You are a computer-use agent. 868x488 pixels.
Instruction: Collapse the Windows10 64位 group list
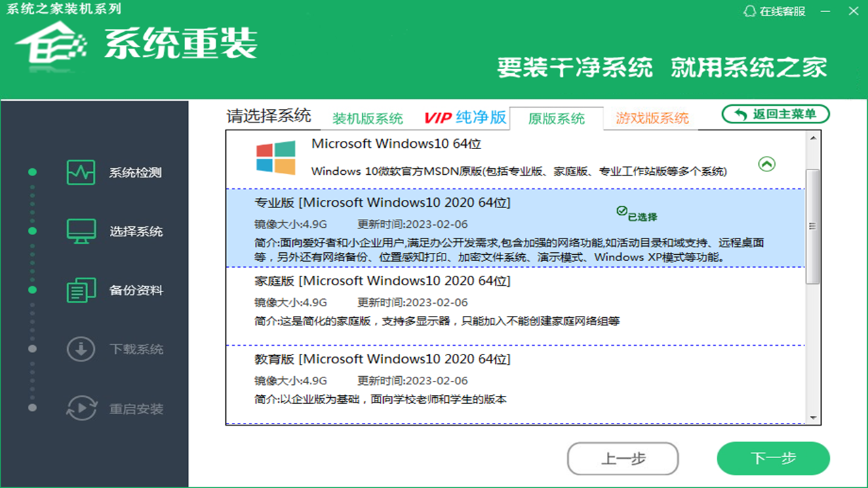point(766,163)
